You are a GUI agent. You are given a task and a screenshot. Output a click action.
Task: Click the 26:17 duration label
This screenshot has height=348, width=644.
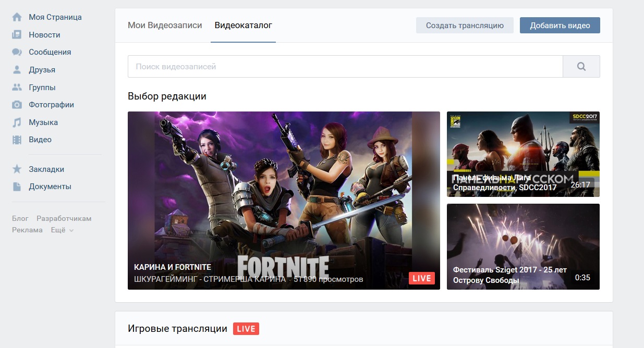pos(580,185)
